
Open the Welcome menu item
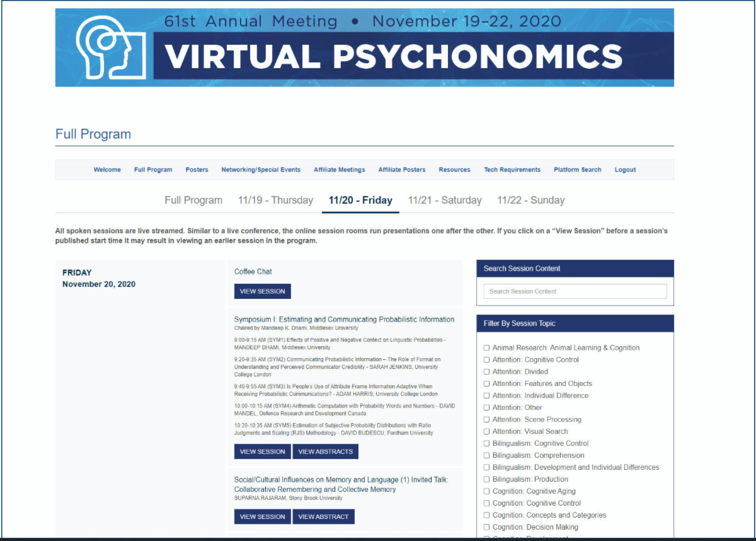click(x=107, y=170)
